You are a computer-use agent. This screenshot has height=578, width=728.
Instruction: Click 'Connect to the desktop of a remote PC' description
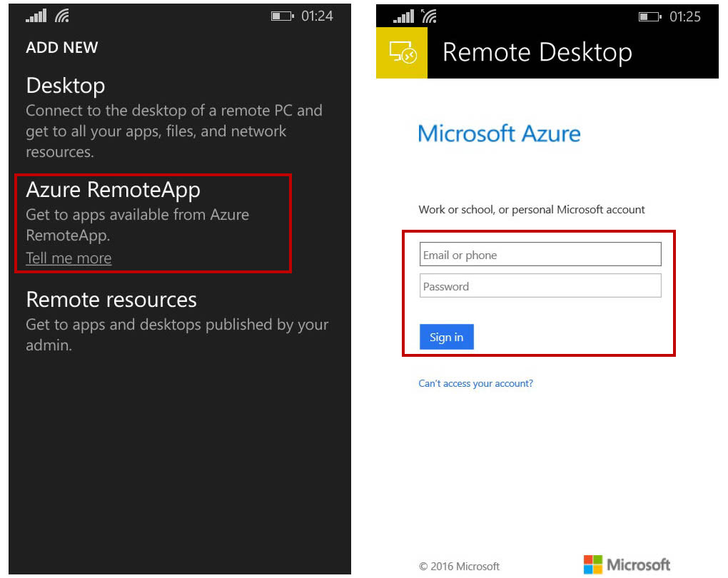(174, 131)
